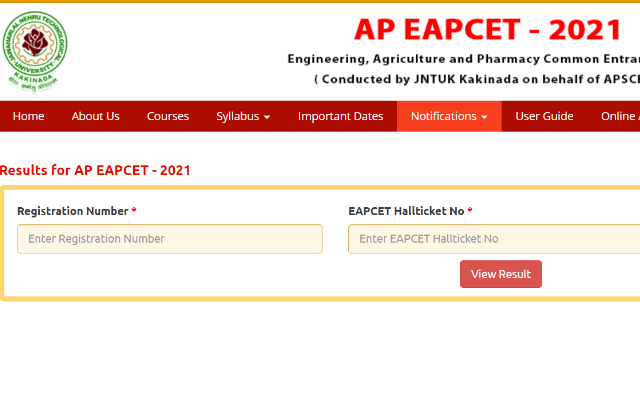Open the User Guide link
This screenshot has height=420, width=640.
tap(544, 116)
